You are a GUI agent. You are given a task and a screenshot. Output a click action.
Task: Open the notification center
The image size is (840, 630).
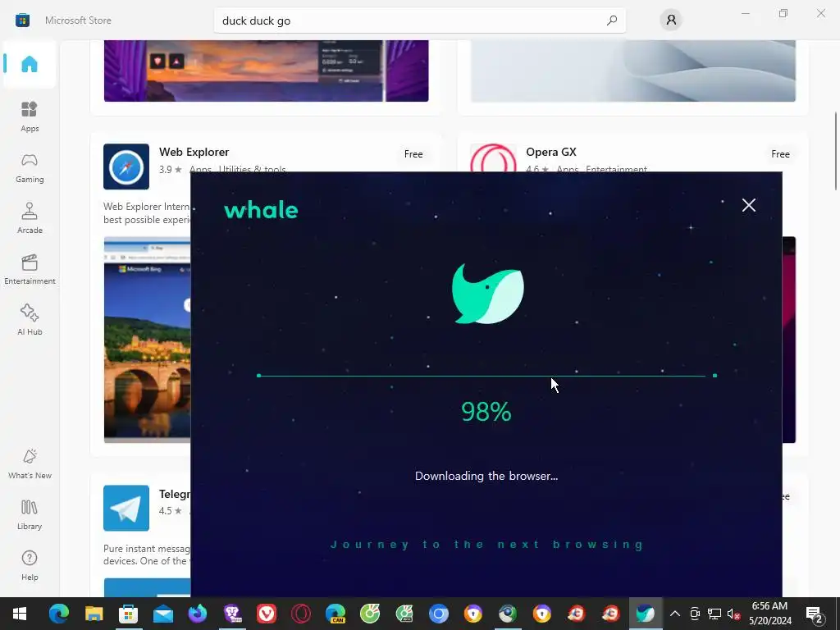tap(815, 614)
